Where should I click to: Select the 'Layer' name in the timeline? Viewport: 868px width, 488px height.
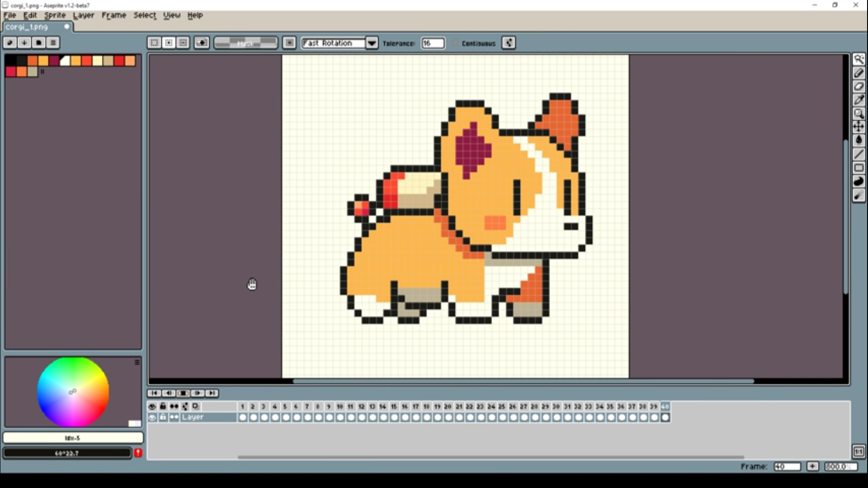point(193,417)
